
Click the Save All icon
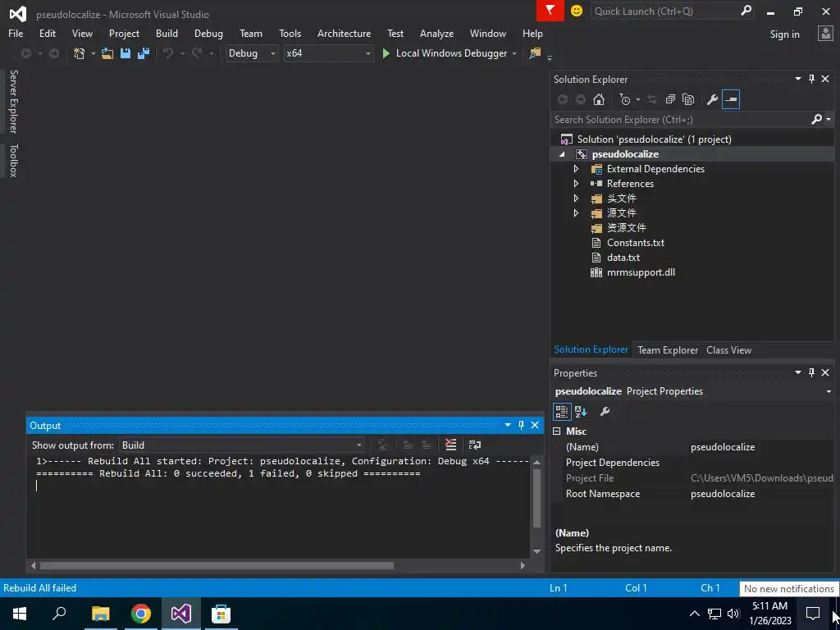(143, 53)
